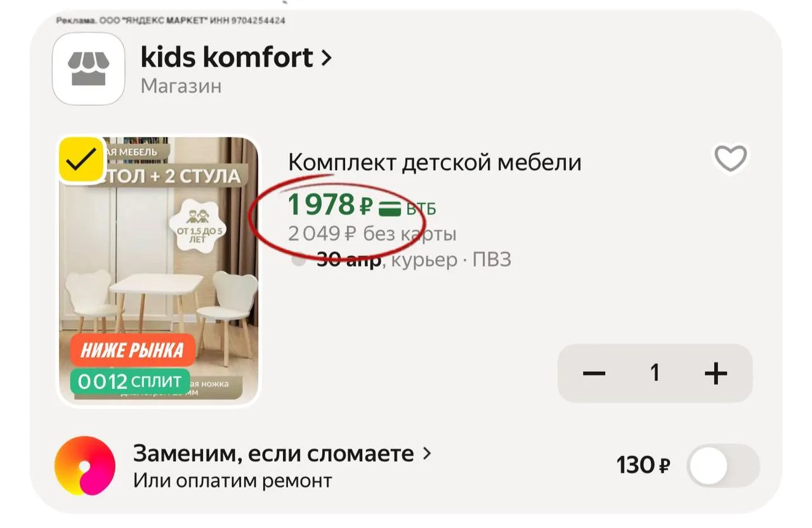The width and height of the screenshot is (812, 528).
Task: Click the 2 049 ₽ без карты price
Action: click(x=372, y=234)
